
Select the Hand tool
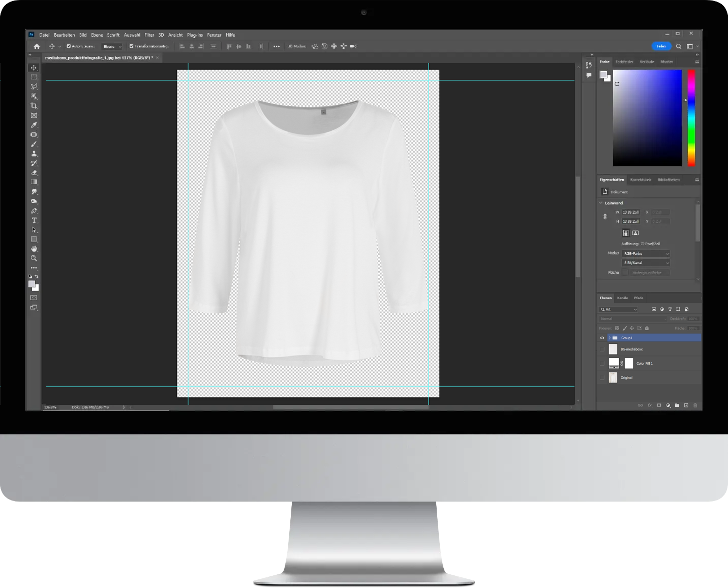(34, 249)
